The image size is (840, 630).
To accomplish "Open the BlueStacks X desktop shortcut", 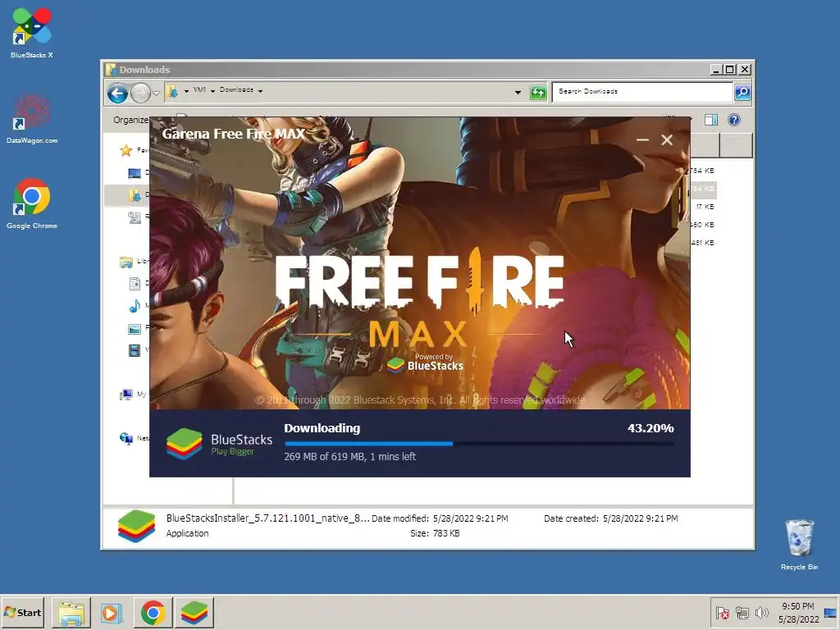I will click(32, 32).
